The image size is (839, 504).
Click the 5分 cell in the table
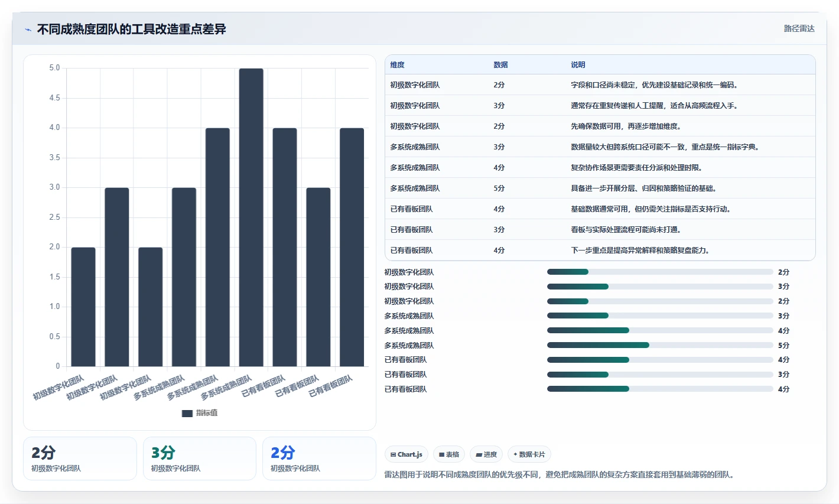tap(499, 188)
